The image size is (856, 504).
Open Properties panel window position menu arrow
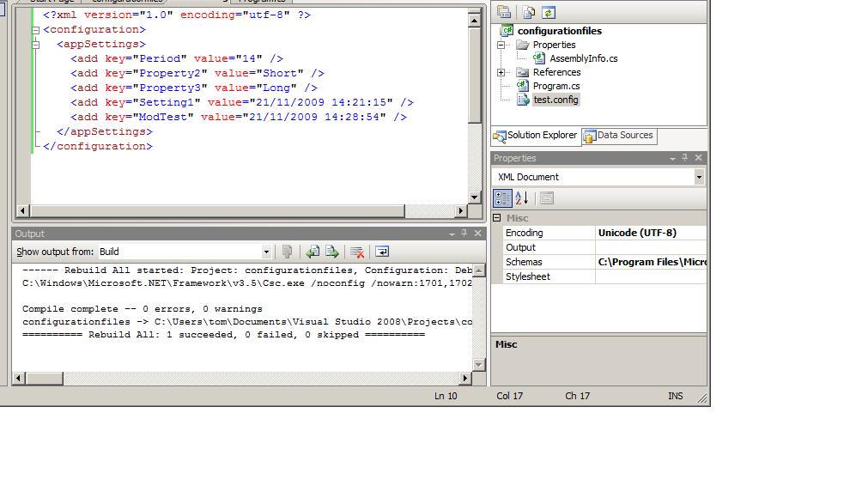click(x=672, y=158)
